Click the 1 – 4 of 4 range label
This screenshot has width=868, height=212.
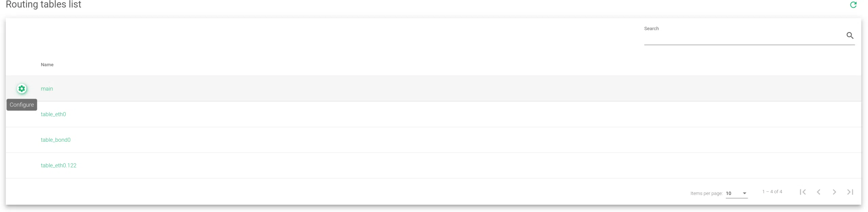772,192
